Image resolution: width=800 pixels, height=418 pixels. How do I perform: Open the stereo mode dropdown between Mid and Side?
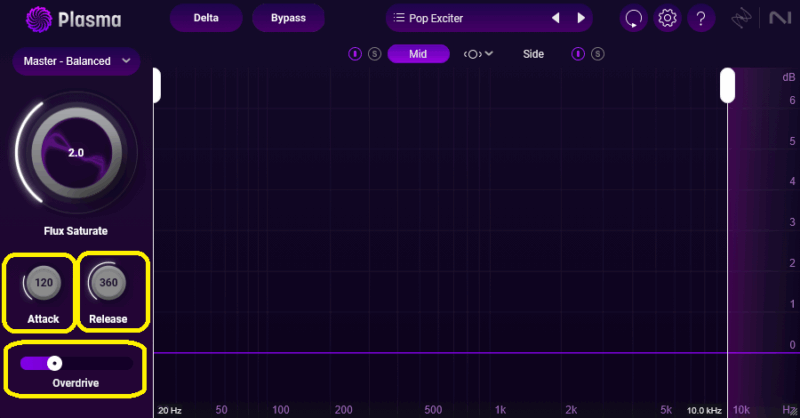478,54
